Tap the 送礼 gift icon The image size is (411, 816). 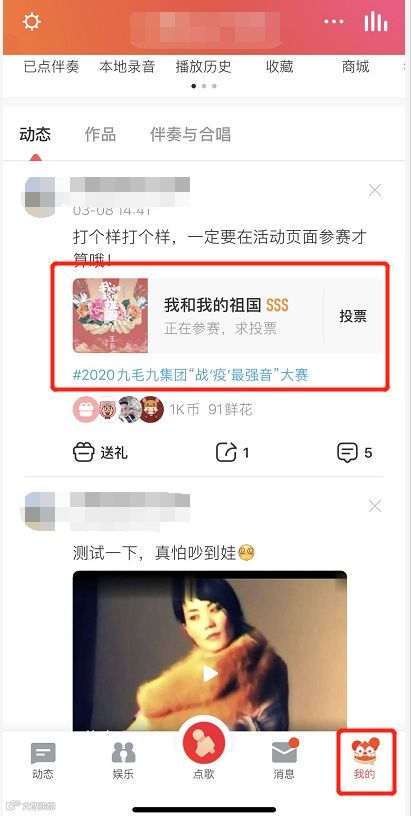click(84, 452)
